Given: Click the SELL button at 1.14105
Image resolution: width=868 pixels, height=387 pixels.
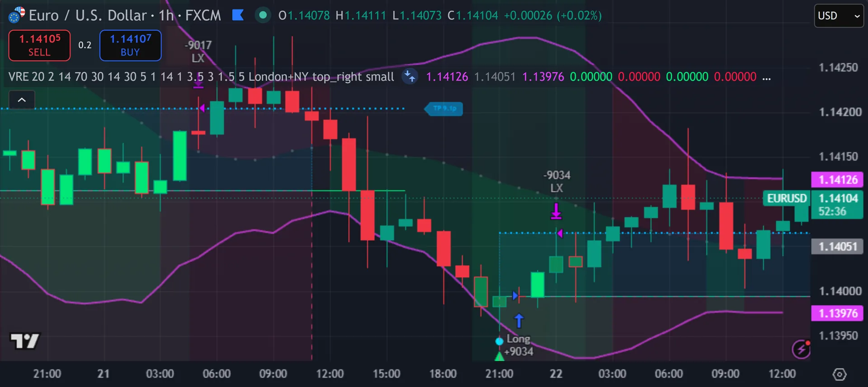Looking at the screenshot, I should (39, 45).
